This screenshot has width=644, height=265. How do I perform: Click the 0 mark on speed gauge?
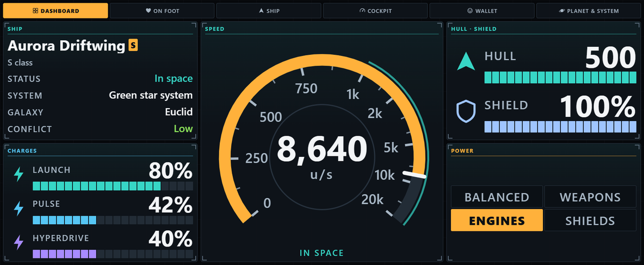(267, 203)
